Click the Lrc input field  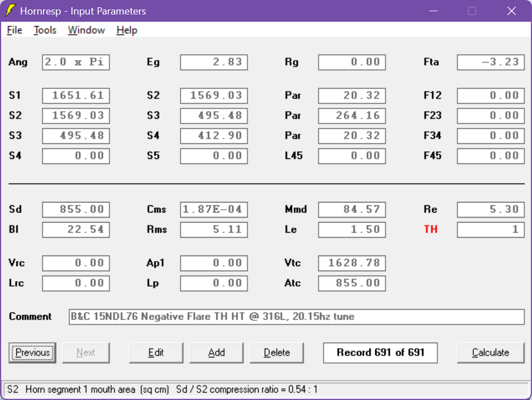76,283
